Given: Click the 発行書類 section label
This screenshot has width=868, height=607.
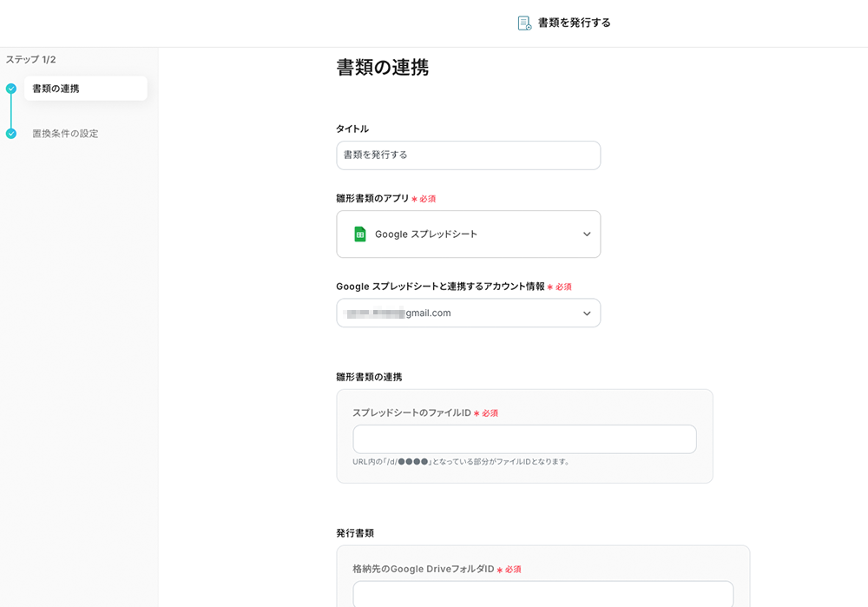Looking at the screenshot, I should 355,533.
